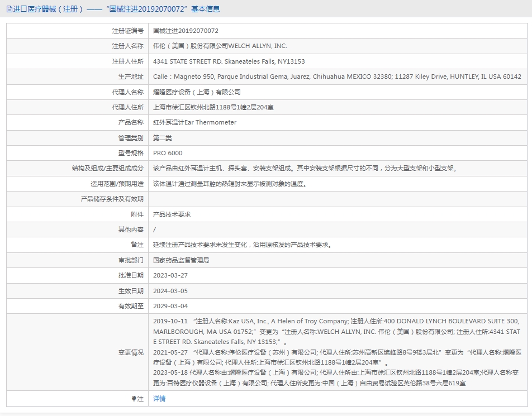Select model specification PRO 6000
532x416 pixels.
click(x=168, y=153)
